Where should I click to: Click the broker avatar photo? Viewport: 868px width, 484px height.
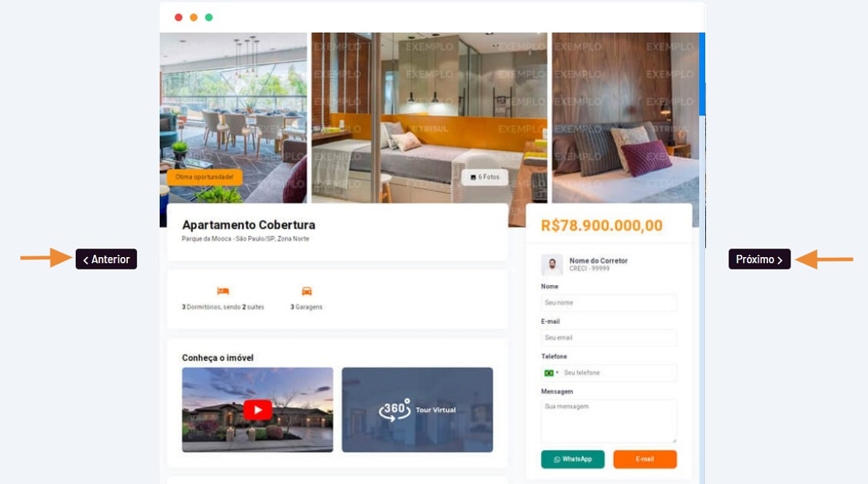tap(552, 265)
